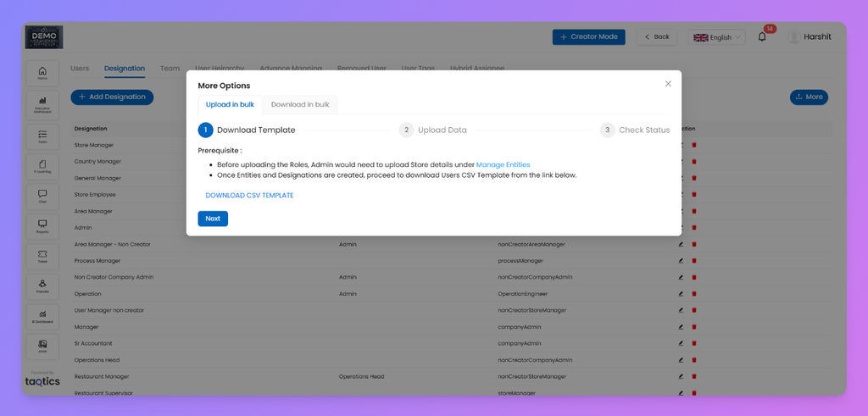Delete the Area Manager - Non Creator row
This screenshot has width=868, height=416.
694,244
